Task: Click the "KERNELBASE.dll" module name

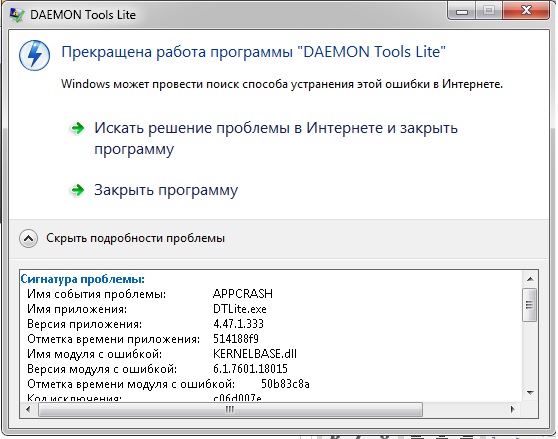Action: pyautogui.click(x=255, y=354)
